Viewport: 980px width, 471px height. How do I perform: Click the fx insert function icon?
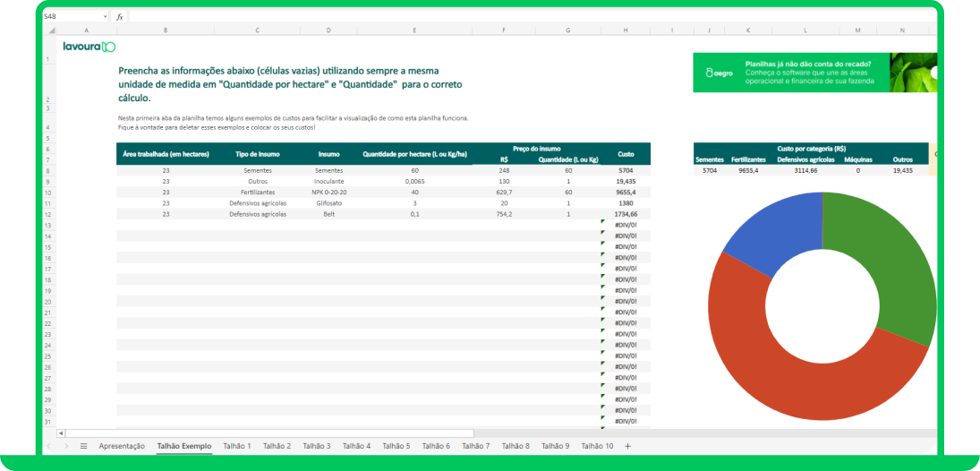[x=119, y=17]
